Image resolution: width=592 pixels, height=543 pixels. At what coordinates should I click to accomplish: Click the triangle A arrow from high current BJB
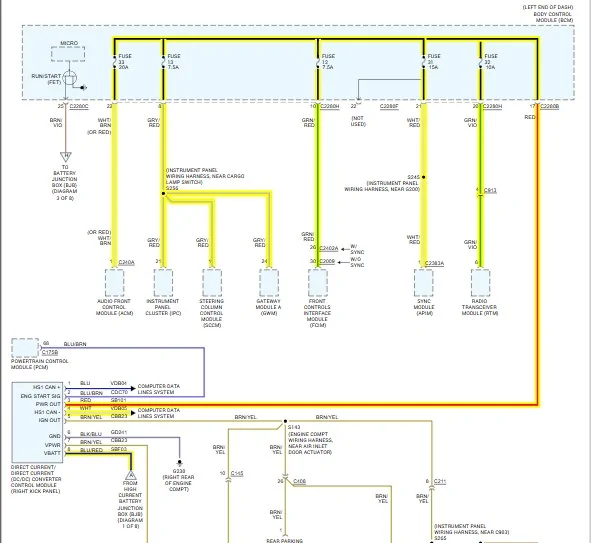(x=131, y=475)
